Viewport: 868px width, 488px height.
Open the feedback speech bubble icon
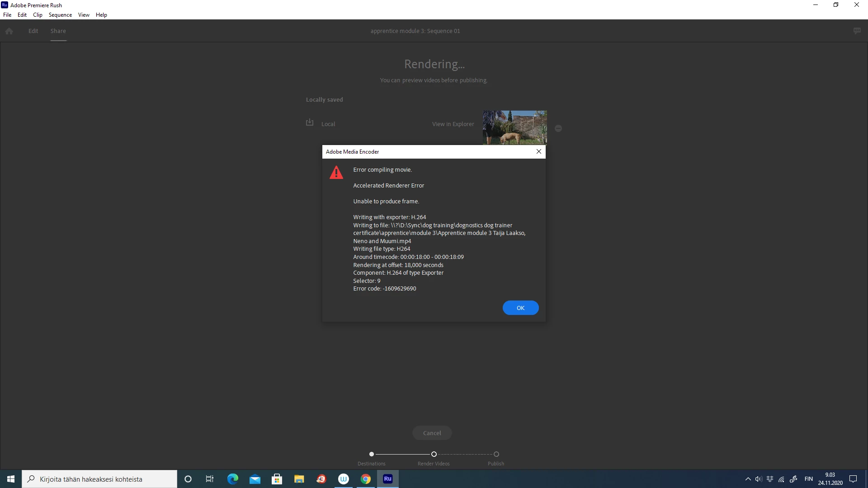[857, 31]
